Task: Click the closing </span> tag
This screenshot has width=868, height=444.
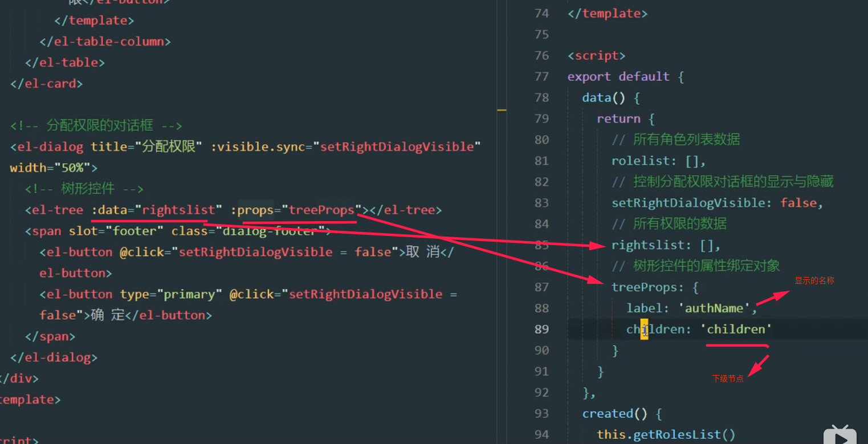Action: coord(50,336)
